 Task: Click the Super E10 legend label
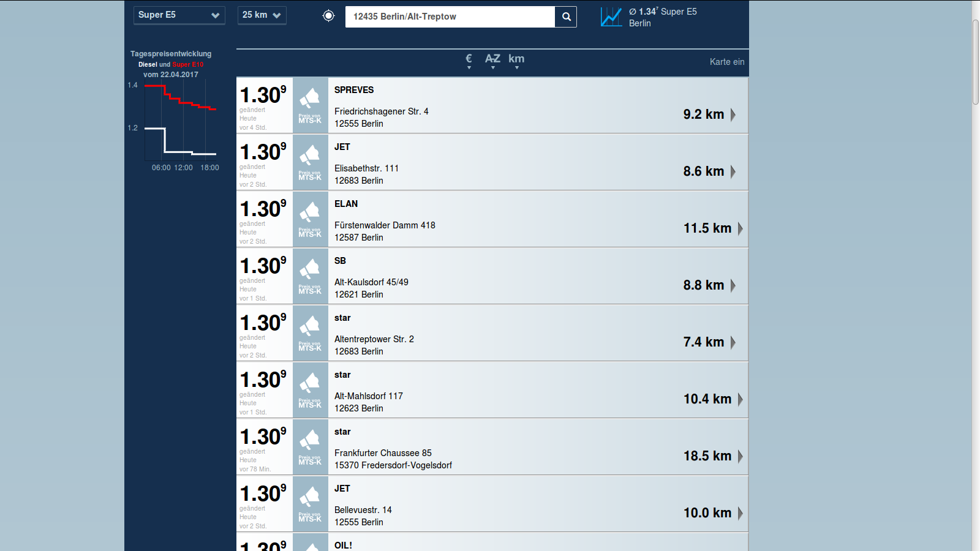pos(188,64)
